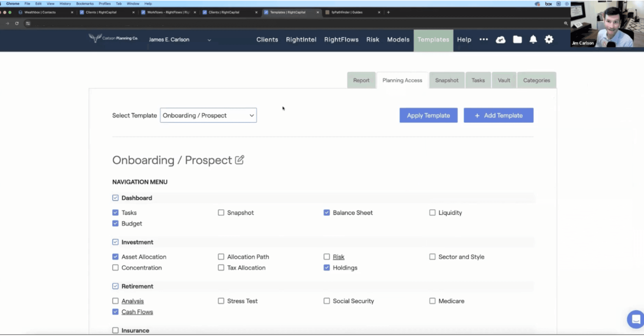644x336 pixels.
Task: Open the Cash Flows link
Action: point(137,312)
